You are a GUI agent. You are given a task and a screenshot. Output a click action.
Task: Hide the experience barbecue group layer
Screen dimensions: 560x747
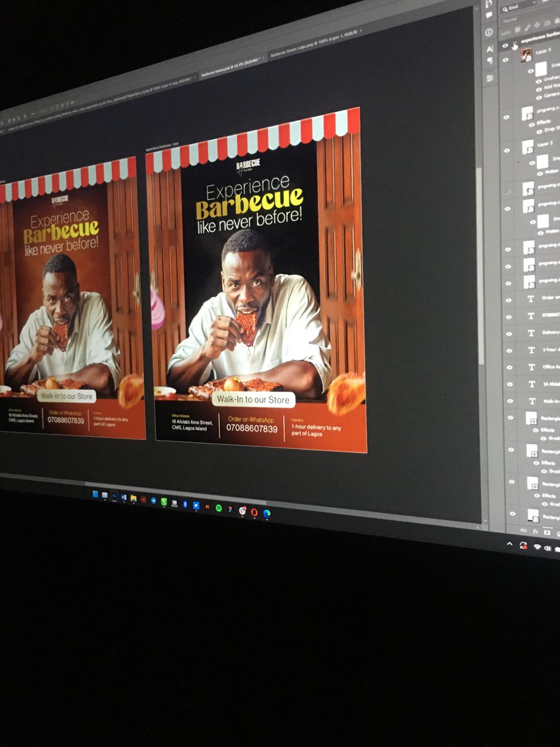pyautogui.click(x=505, y=45)
